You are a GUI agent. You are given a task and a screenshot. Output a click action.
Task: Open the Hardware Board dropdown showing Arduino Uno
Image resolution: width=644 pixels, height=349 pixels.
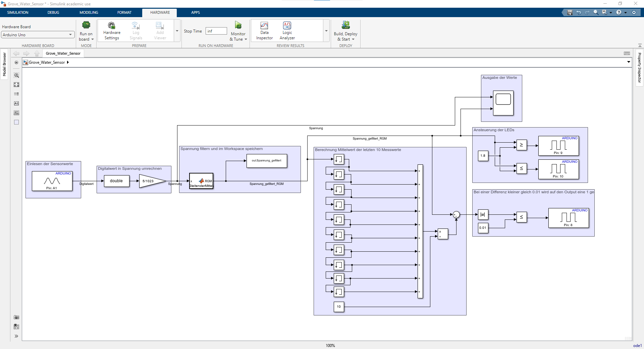[38, 35]
